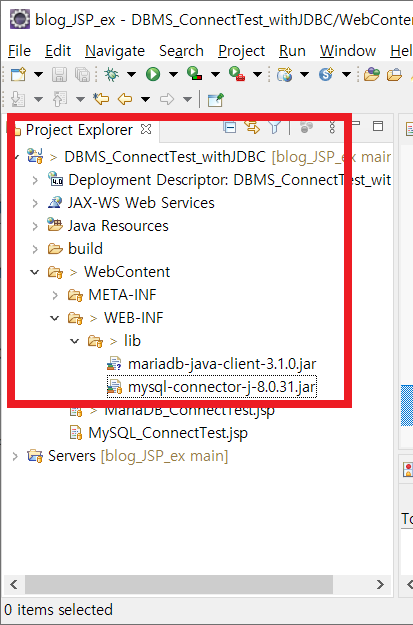Click the Back navigation arrow

(x=125, y=99)
